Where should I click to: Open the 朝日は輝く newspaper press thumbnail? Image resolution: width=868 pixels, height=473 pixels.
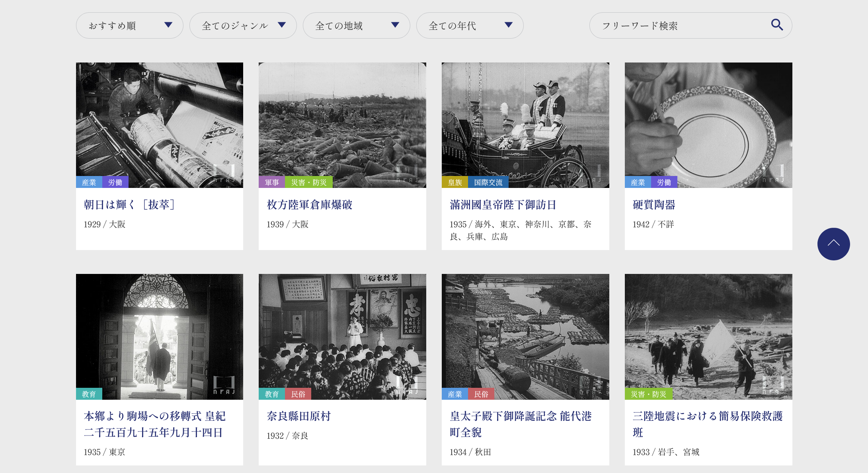point(159,119)
